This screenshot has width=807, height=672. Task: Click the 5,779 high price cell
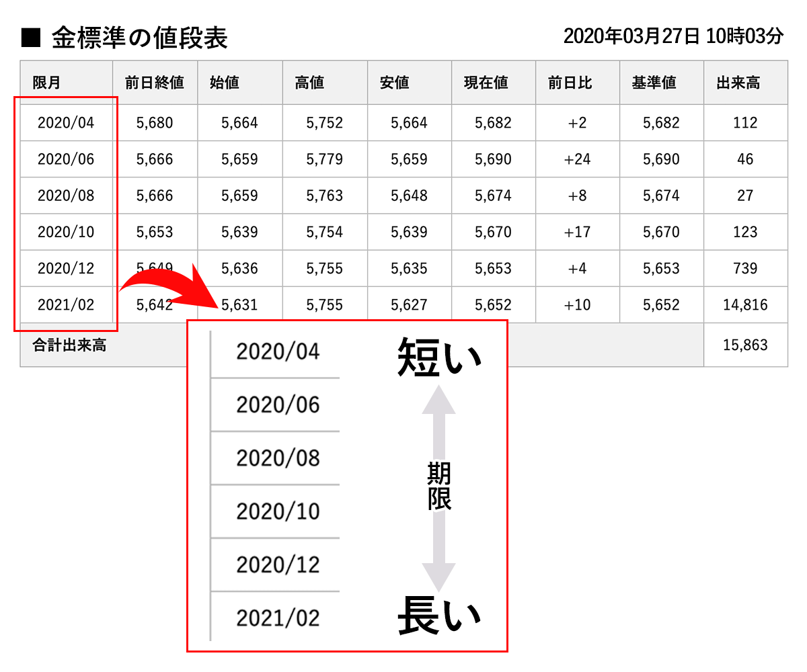(x=324, y=159)
